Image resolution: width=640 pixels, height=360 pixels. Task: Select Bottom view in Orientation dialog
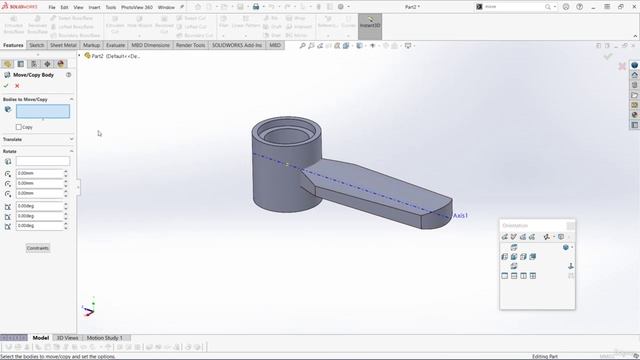point(514,266)
